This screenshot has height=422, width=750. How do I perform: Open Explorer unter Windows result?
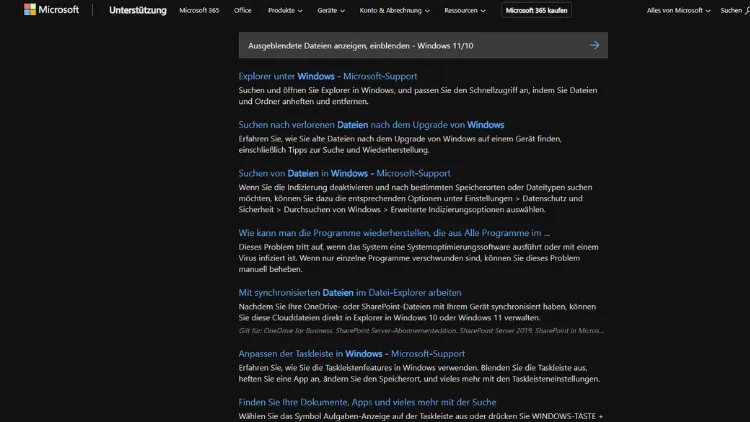point(328,76)
